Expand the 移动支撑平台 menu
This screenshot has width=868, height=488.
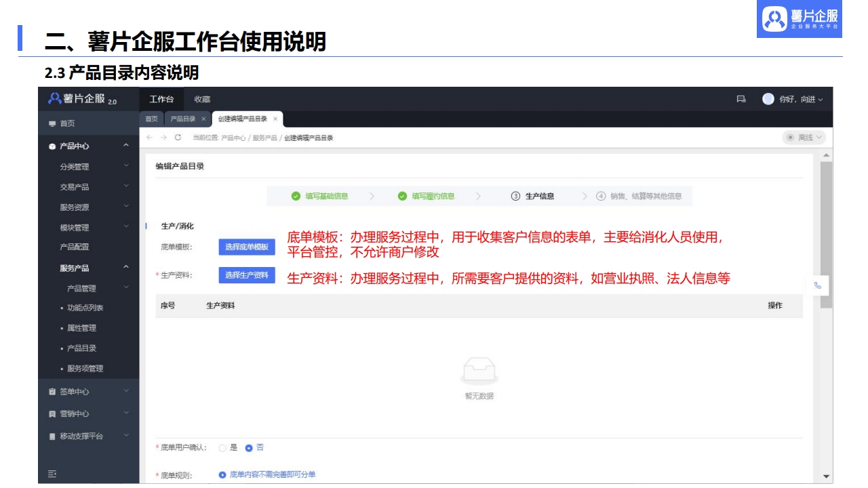coord(126,436)
